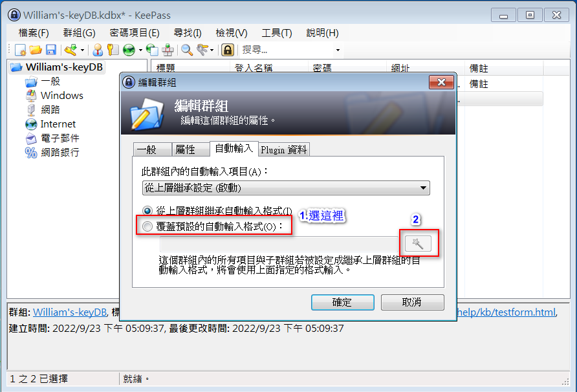Click the copy user name icon
Viewport: 577px width, 392px height.
pos(98,50)
